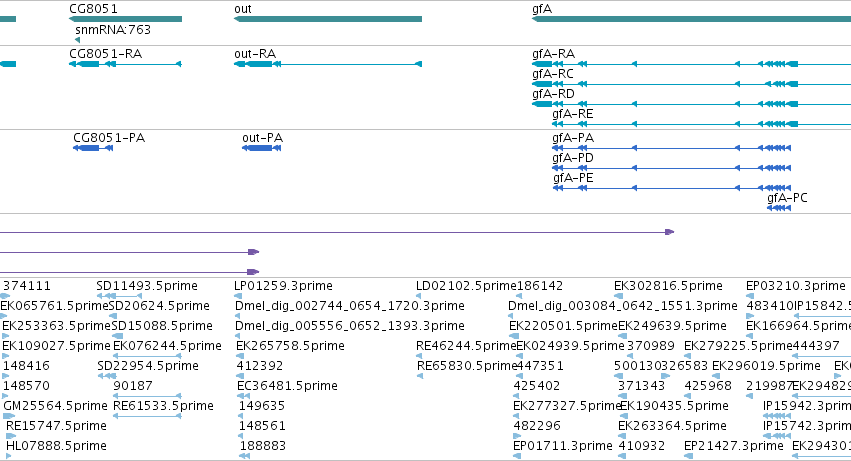
Task: Select the EST labeled 444397
Action: point(816,346)
